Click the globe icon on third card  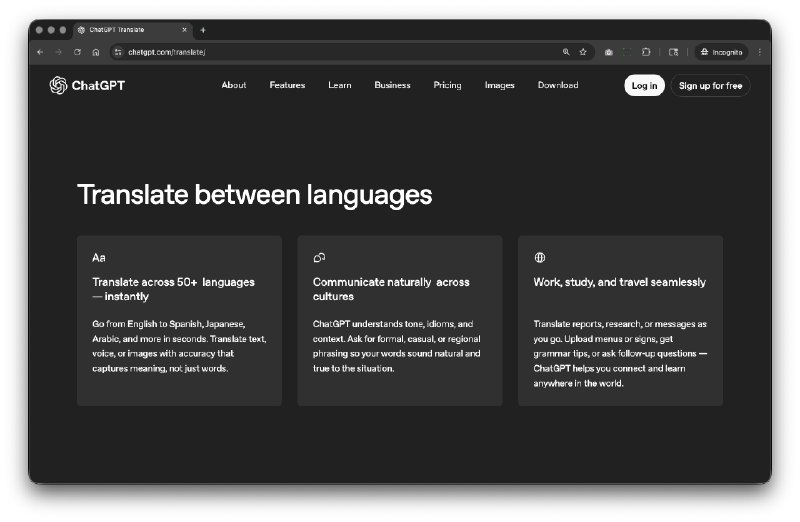coord(540,258)
